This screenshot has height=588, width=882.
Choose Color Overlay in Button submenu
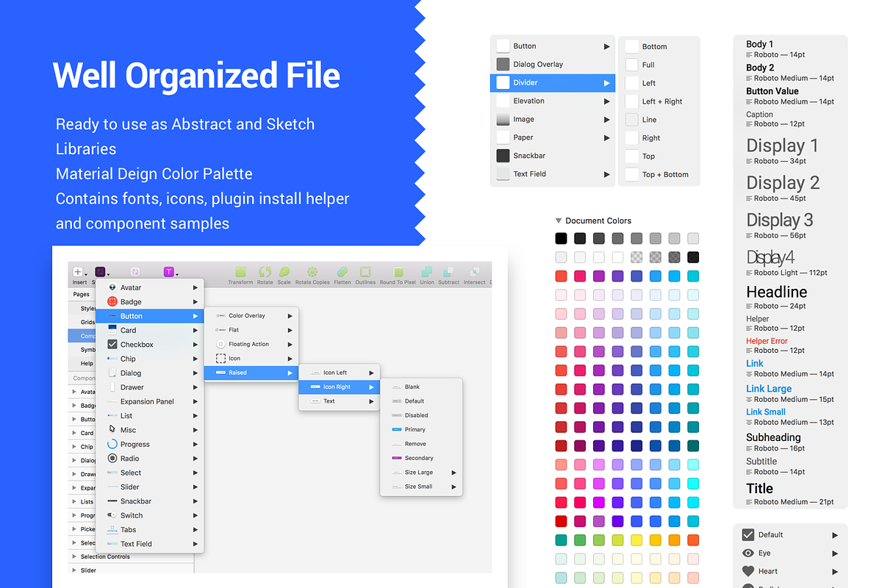tap(251, 315)
